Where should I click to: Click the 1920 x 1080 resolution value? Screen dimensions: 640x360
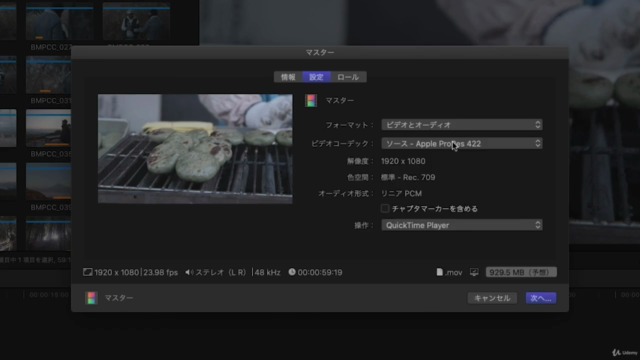click(403, 161)
